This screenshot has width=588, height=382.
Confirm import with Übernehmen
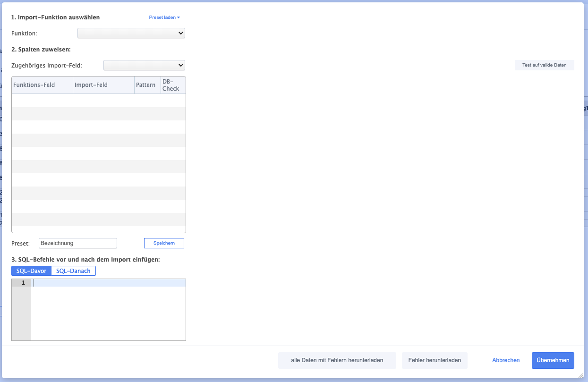tap(553, 360)
